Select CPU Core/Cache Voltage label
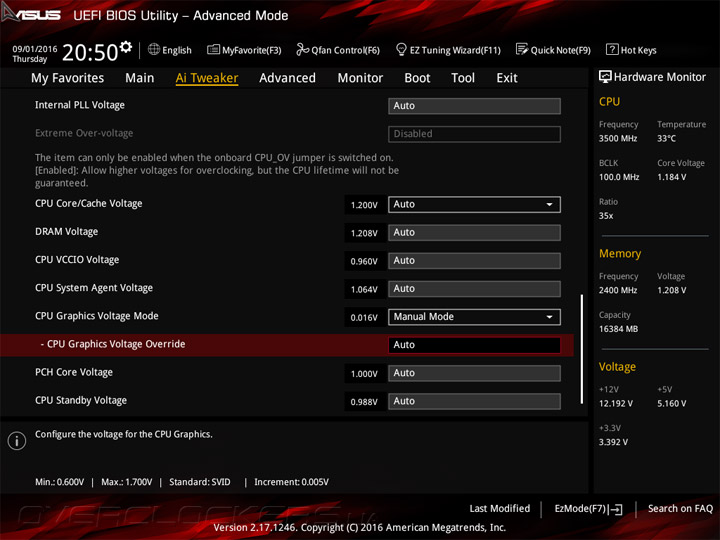The width and height of the screenshot is (720, 540). coord(89,203)
